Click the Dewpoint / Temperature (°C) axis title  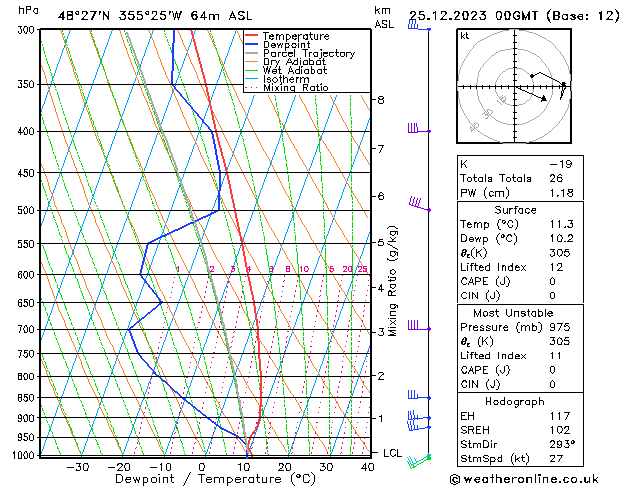pos(215,479)
